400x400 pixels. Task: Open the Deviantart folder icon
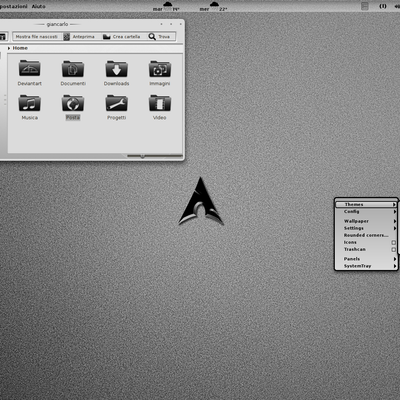click(30, 68)
